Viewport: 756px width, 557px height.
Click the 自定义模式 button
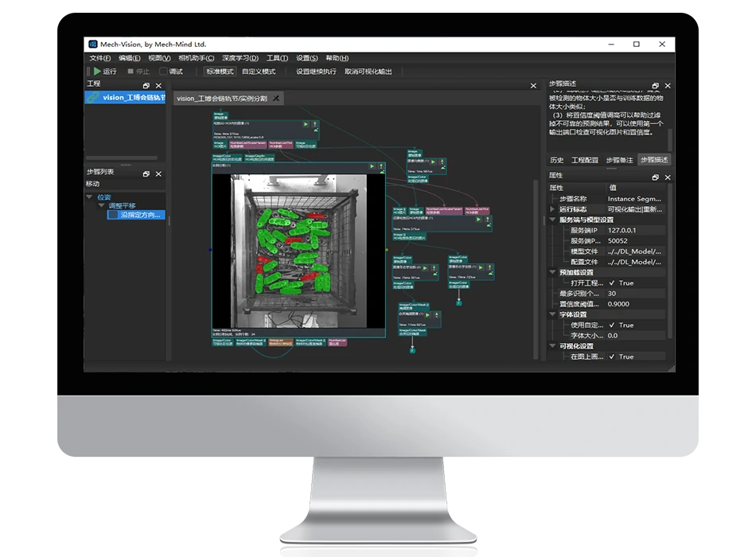259,72
